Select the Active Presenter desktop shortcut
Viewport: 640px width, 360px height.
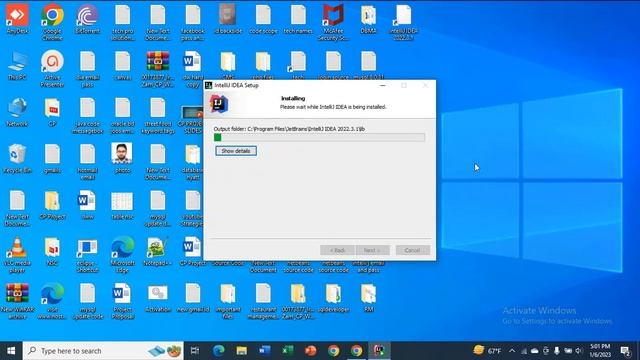[52, 69]
